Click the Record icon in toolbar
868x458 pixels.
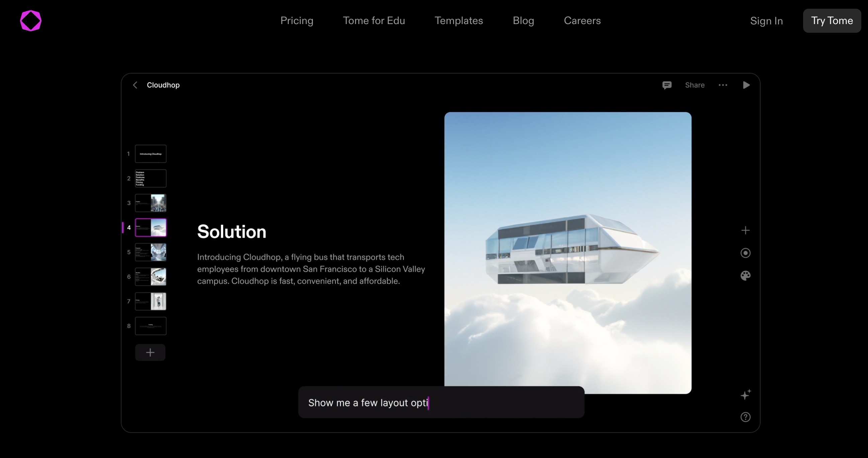745,253
